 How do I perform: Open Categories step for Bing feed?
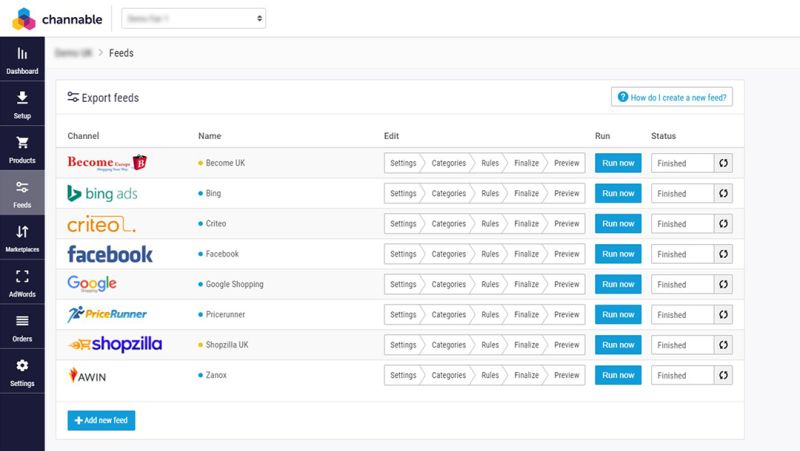click(x=448, y=193)
